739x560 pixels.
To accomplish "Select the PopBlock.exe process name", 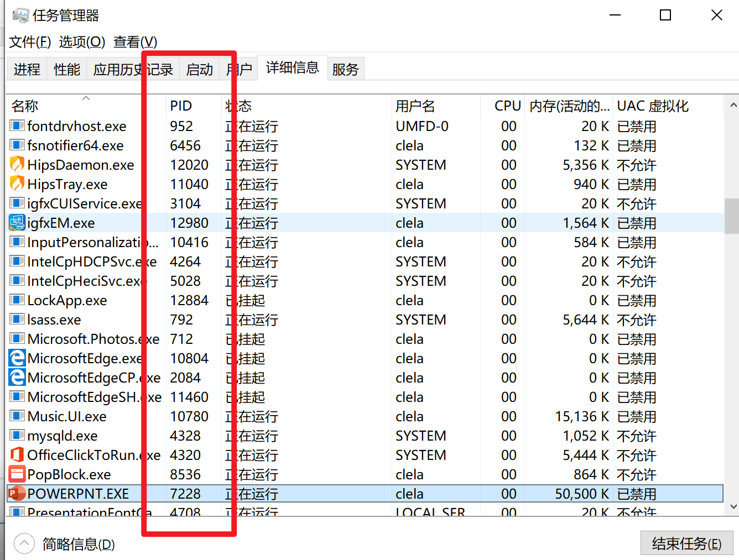I will coord(69,474).
